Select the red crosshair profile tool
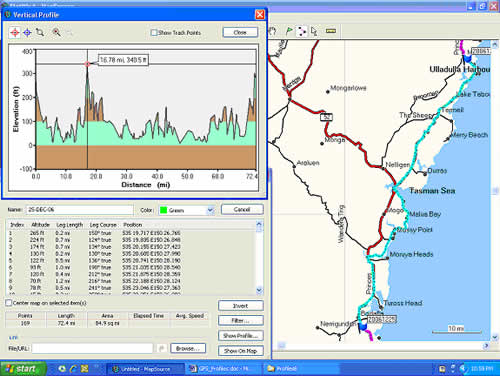This screenshot has width=500, height=376. pos(14,32)
